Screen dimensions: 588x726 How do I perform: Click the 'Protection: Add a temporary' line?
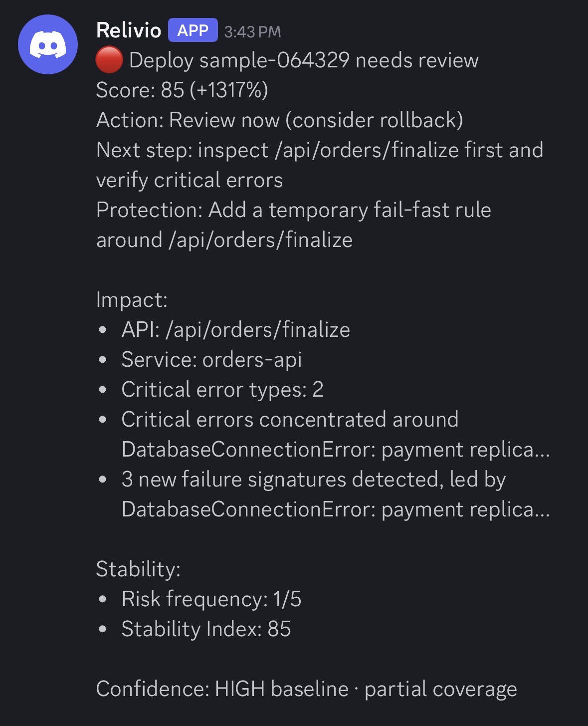pos(294,225)
